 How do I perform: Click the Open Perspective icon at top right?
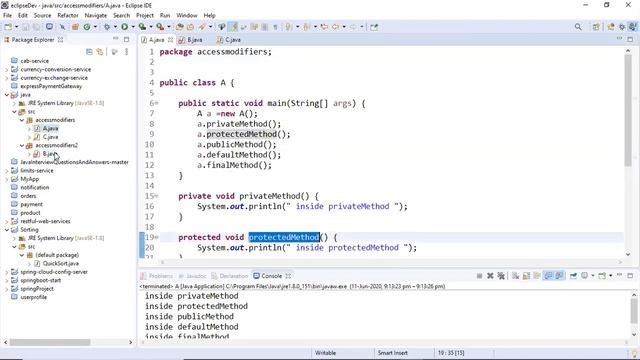596,27
